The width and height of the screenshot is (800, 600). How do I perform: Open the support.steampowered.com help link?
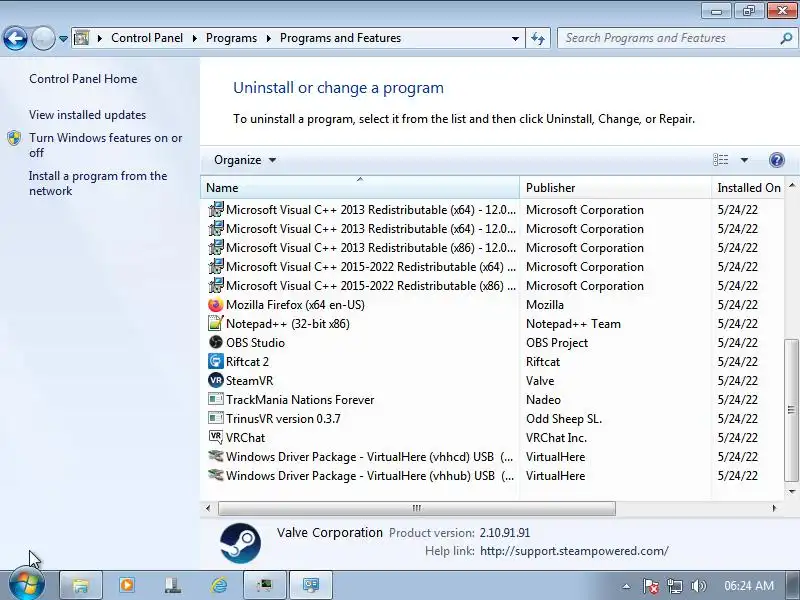click(574, 551)
